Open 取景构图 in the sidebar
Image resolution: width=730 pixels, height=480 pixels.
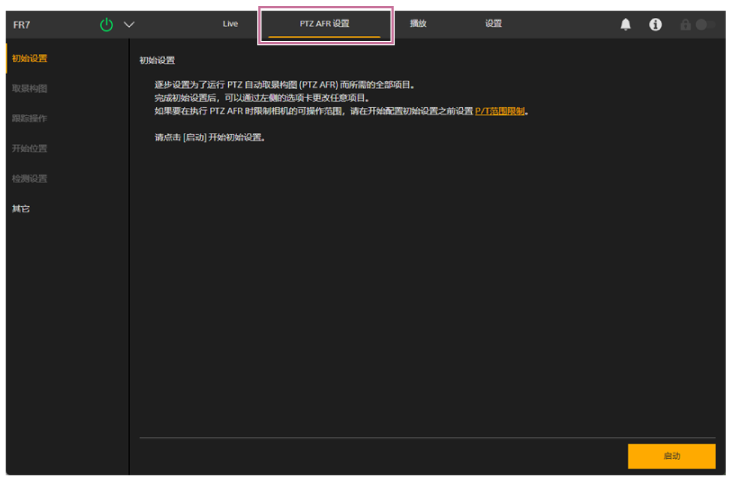(30, 88)
